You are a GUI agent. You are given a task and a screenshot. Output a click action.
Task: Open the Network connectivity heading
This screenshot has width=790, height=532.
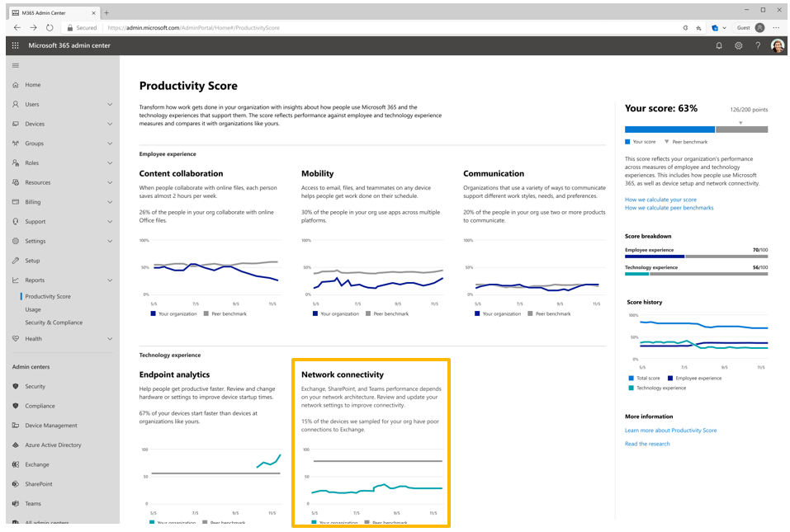pos(343,374)
